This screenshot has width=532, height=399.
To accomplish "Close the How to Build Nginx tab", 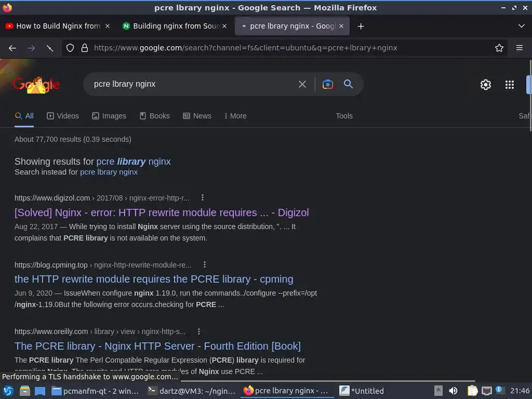I will coord(108,26).
